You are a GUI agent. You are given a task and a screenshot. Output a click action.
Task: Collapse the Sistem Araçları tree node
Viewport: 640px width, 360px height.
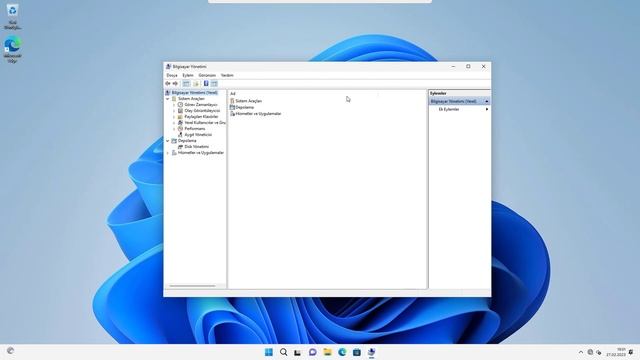click(x=167, y=99)
